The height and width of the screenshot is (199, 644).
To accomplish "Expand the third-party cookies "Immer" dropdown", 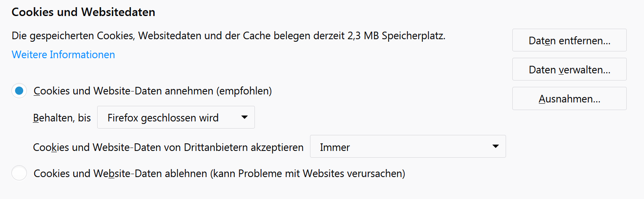I will tap(407, 147).
